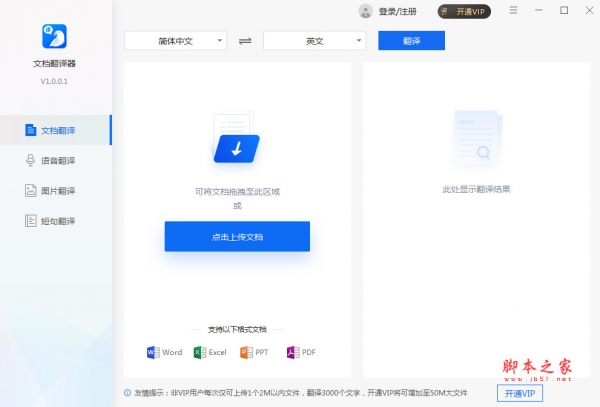Viewport: 600px width, 407px height.
Task: Open the 英文 target language dropdown
Action: tap(315, 41)
